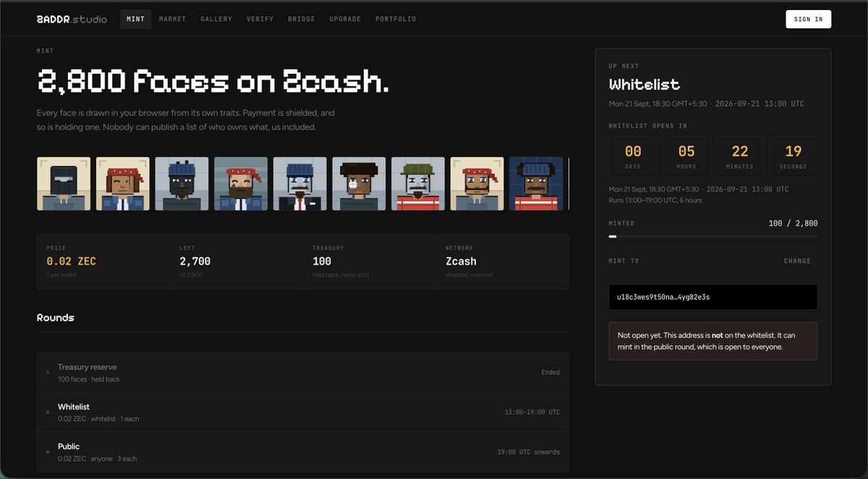
Task: Click the "2,800 faces on Zcash." headline
Action: tap(213, 81)
